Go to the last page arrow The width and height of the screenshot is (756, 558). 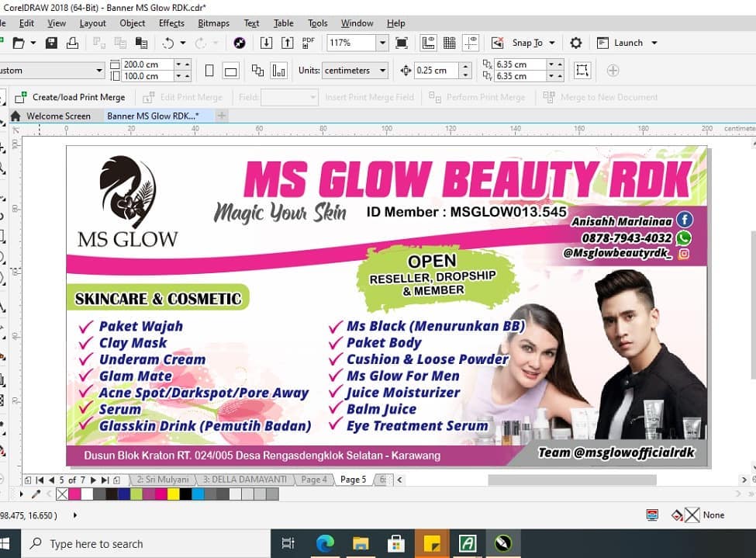pos(105,480)
